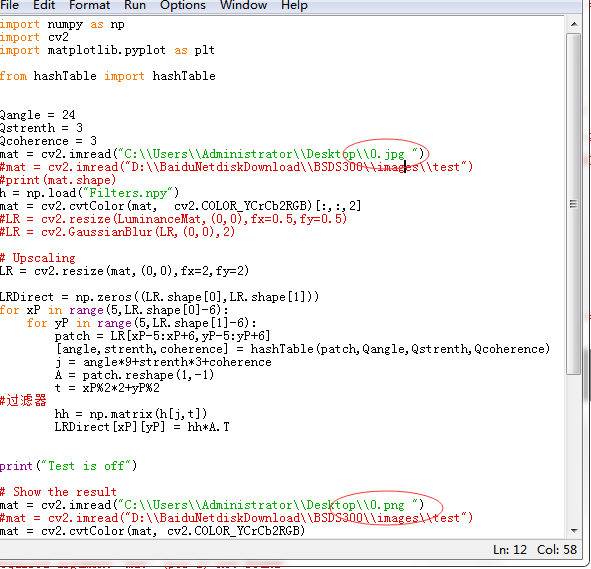Click the "# Show the result" comment
Image resolution: width=591 pixels, height=569 pixels.
(58, 492)
